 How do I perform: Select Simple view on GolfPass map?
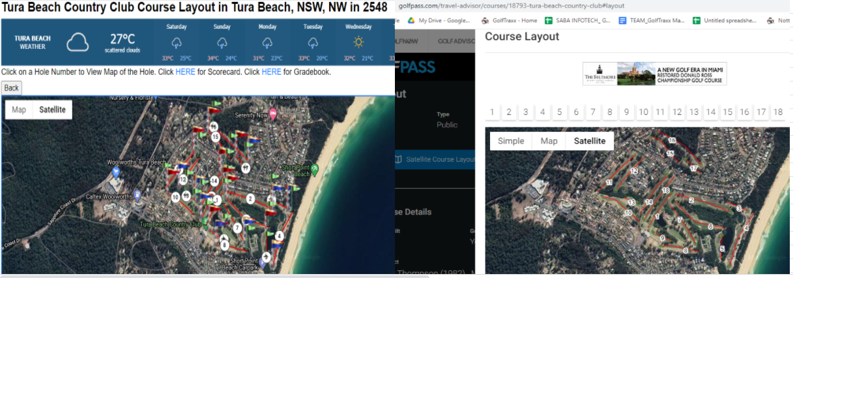[511, 141]
